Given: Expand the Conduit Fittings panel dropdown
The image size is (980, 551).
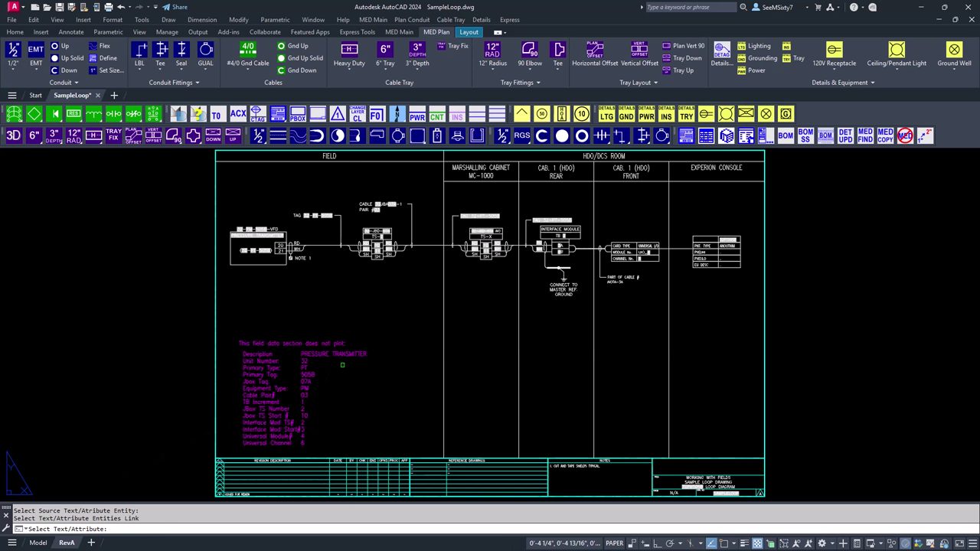Looking at the screenshot, I should tap(174, 83).
